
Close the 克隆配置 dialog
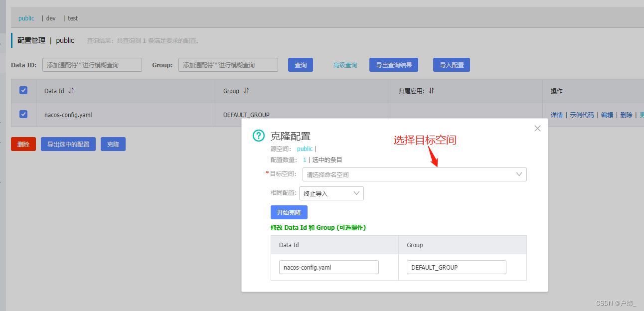[x=537, y=128]
